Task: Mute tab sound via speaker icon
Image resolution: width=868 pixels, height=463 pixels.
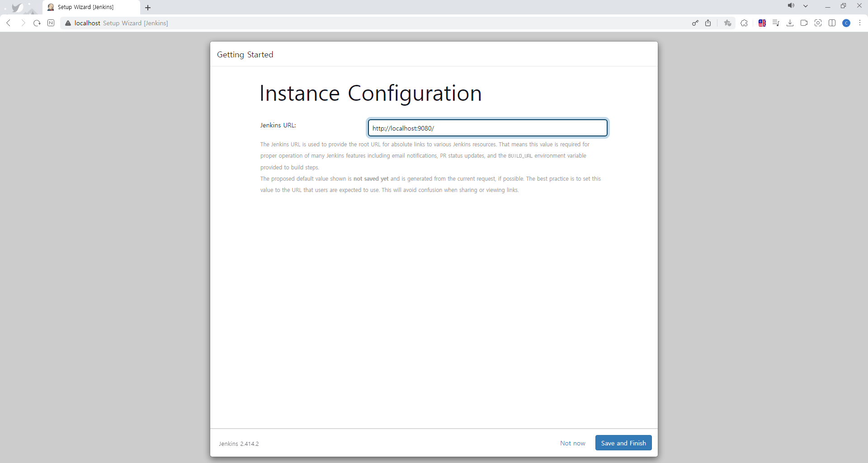Action: [791, 6]
